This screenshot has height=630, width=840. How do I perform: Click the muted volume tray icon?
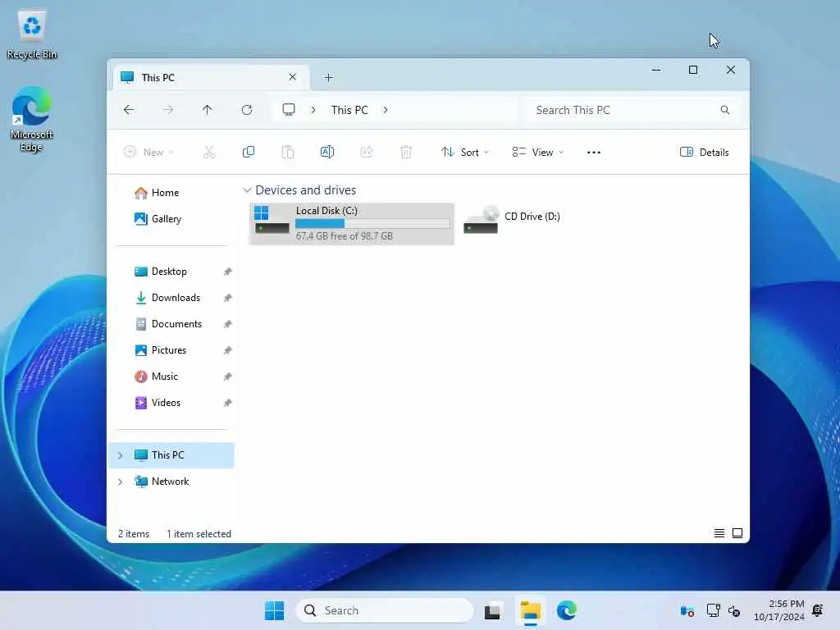734,610
